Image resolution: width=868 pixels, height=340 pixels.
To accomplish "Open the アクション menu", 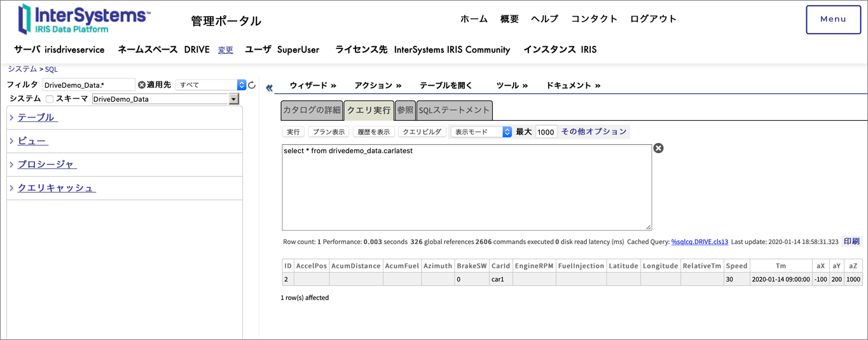I will tap(378, 85).
